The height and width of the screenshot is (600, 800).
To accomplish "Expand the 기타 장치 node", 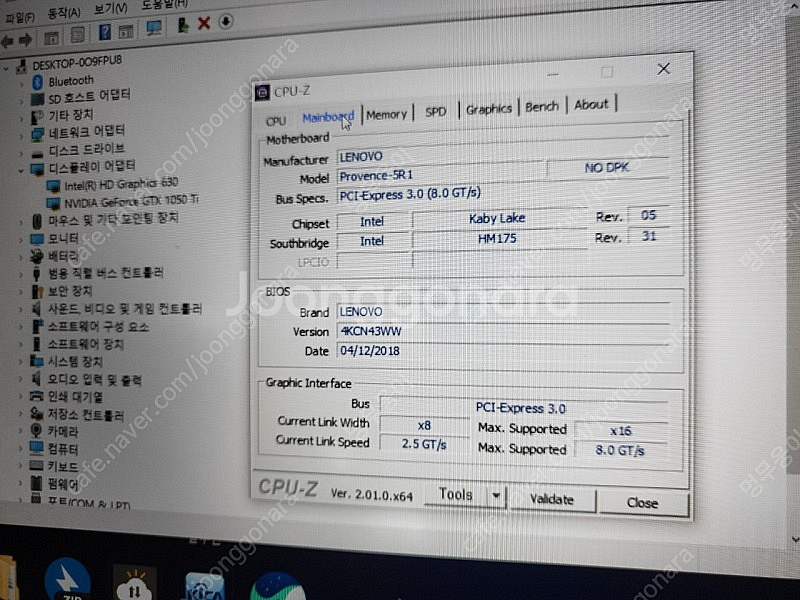I will click(21, 118).
